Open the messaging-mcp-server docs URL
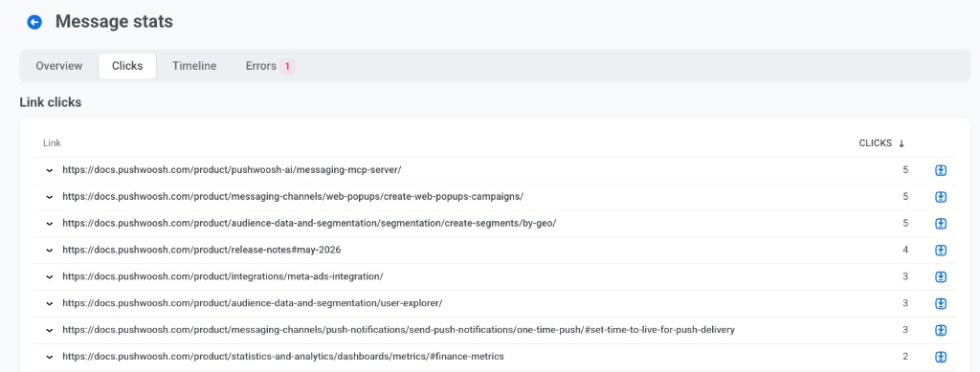The height and width of the screenshot is (372, 980). 232,170
